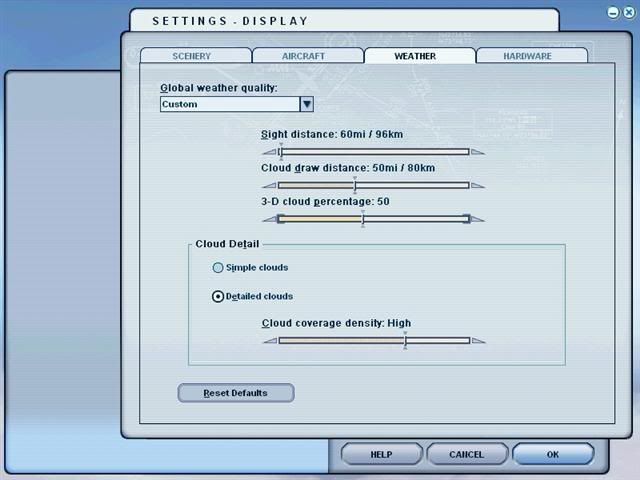Click right arrow of Sight distance slider
Image resolution: width=640 pixels, height=480 pixels.
(x=478, y=152)
